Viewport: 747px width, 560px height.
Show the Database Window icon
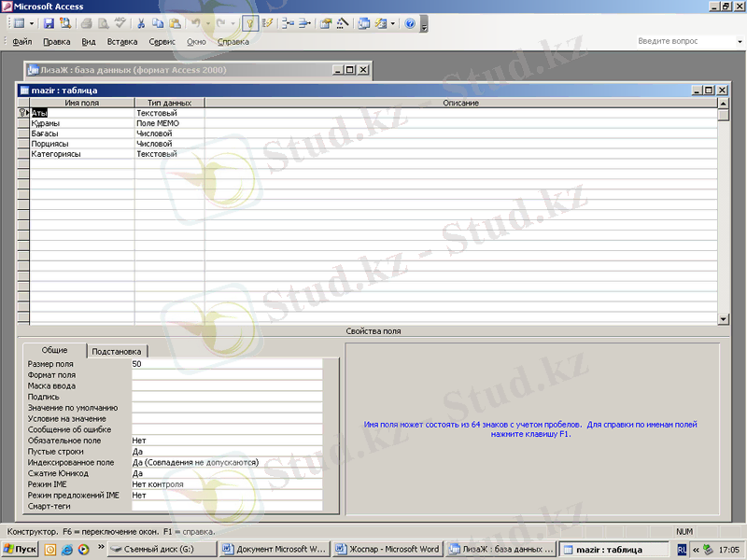coord(364,23)
